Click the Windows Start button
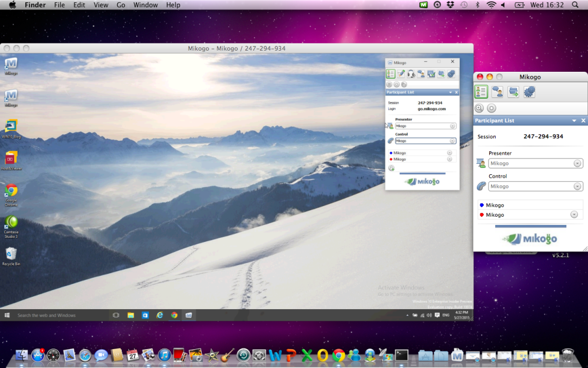This screenshot has width=588, height=368. click(x=5, y=315)
